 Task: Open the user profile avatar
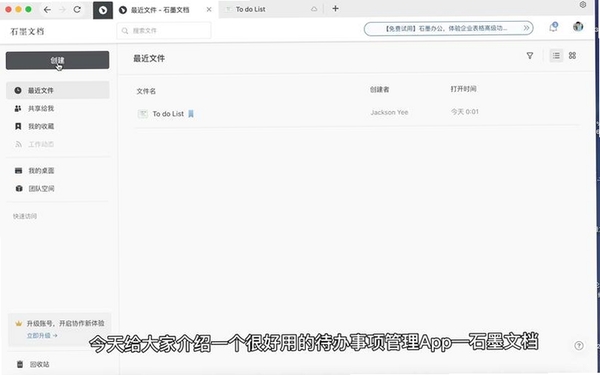click(578, 26)
